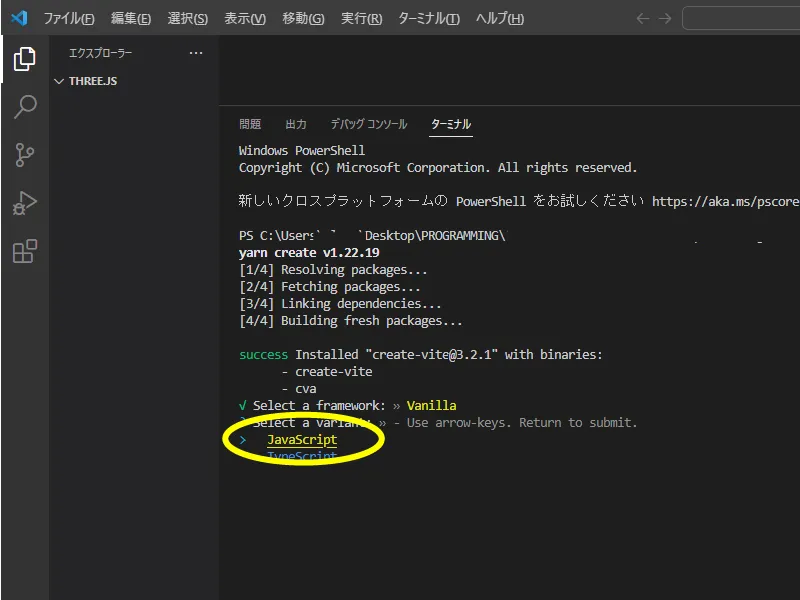Click the '- cva' binary line
The image size is (800, 600).
(x=298, y=389)
